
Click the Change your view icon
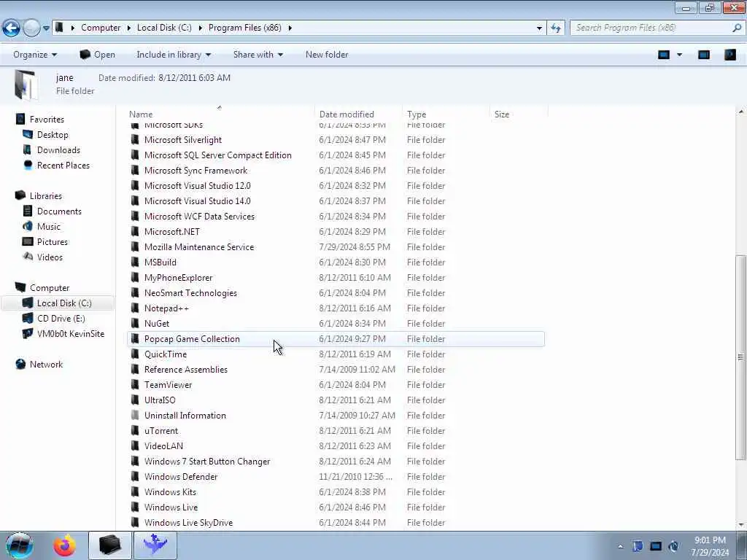tap(664, 55)
